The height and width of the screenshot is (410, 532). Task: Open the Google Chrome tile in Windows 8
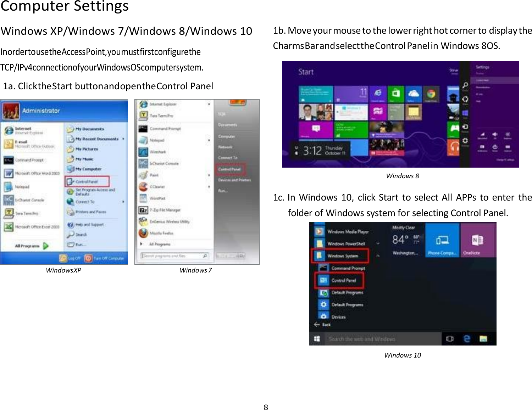(x=431, y=94)
